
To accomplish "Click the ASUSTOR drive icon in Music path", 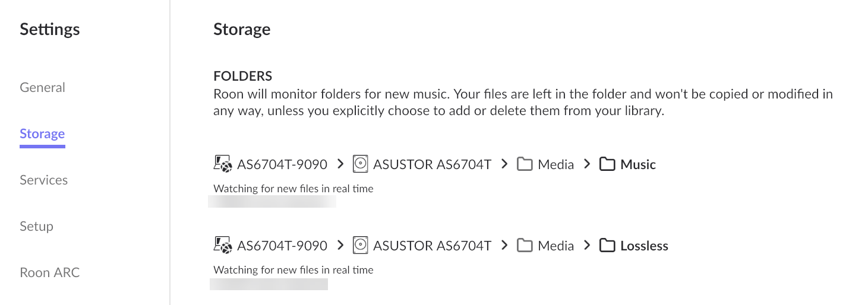I will tap(361, 164).
